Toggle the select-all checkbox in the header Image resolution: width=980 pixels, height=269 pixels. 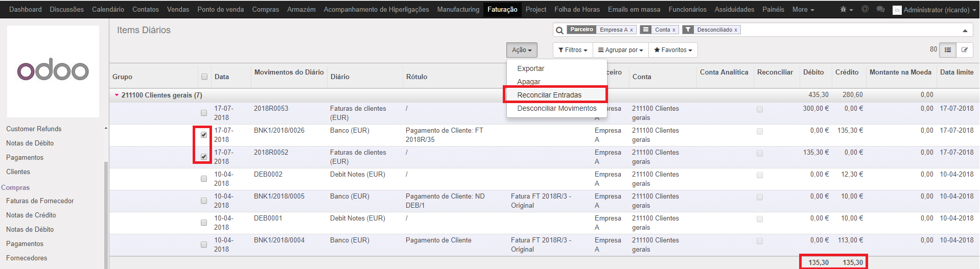click(204, 77)
